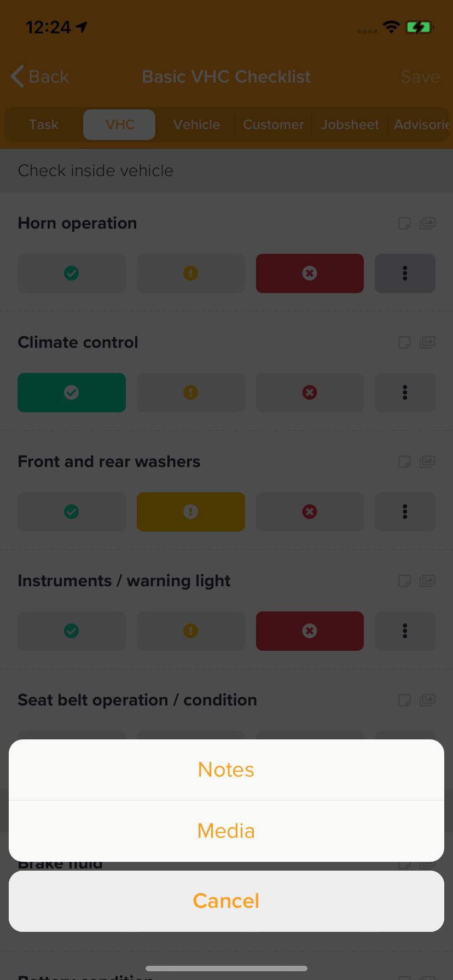Choose Media from the action sheet
The width and height of the screenshot is (453, 980).
226,831
